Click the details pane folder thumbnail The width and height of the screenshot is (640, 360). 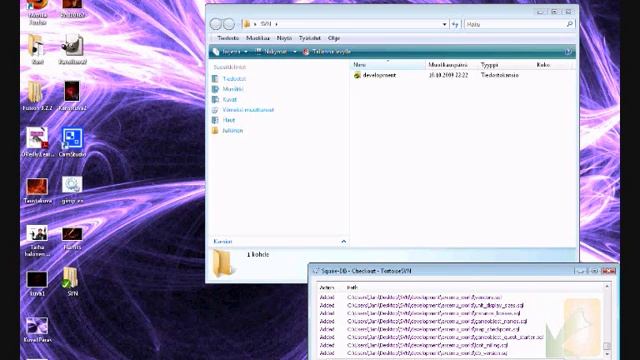[x=224, y=264]
